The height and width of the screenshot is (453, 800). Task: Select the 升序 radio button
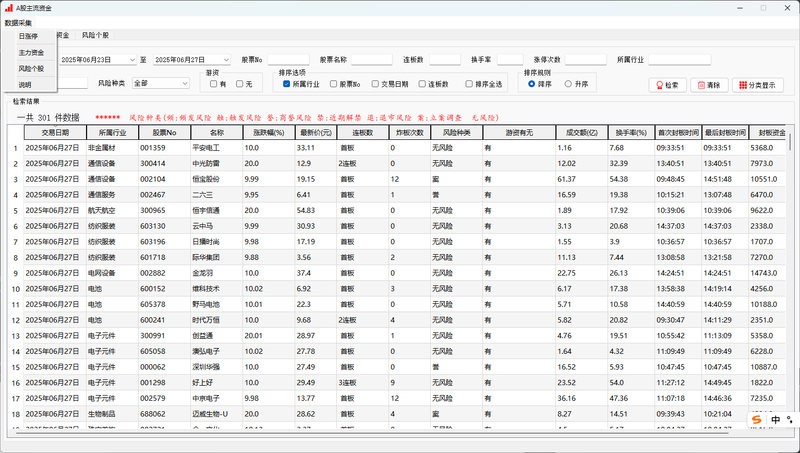pyautogui.click(x=568, y=84)
